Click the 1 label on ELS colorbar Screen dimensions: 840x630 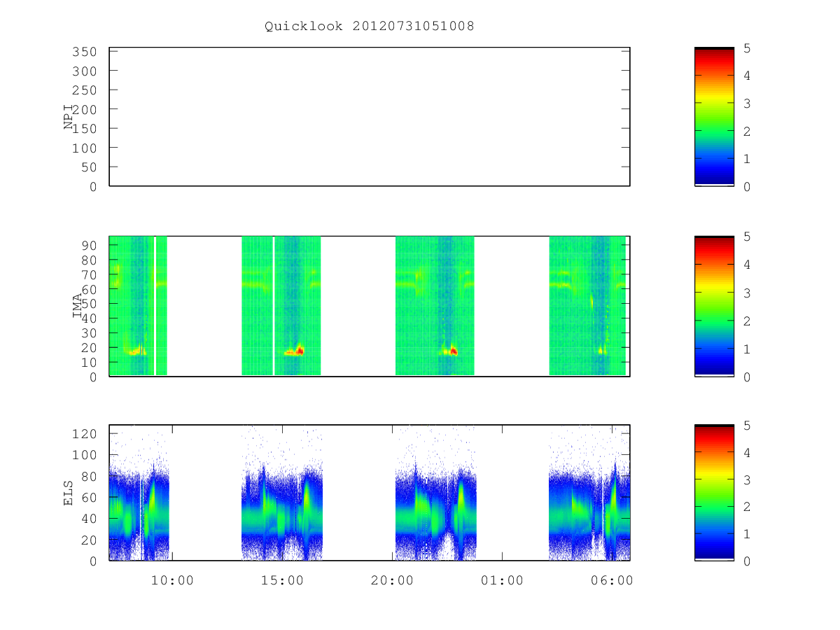coord(748,534)
